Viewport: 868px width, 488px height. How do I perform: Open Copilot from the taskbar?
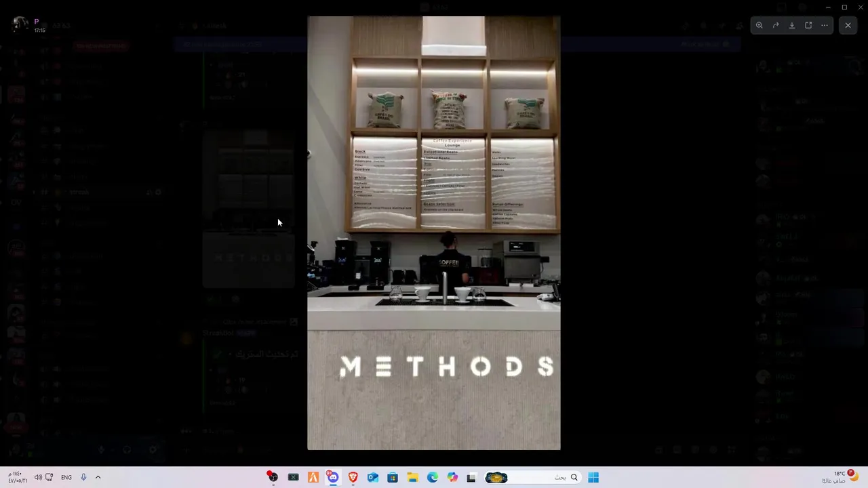coord(452,477)
